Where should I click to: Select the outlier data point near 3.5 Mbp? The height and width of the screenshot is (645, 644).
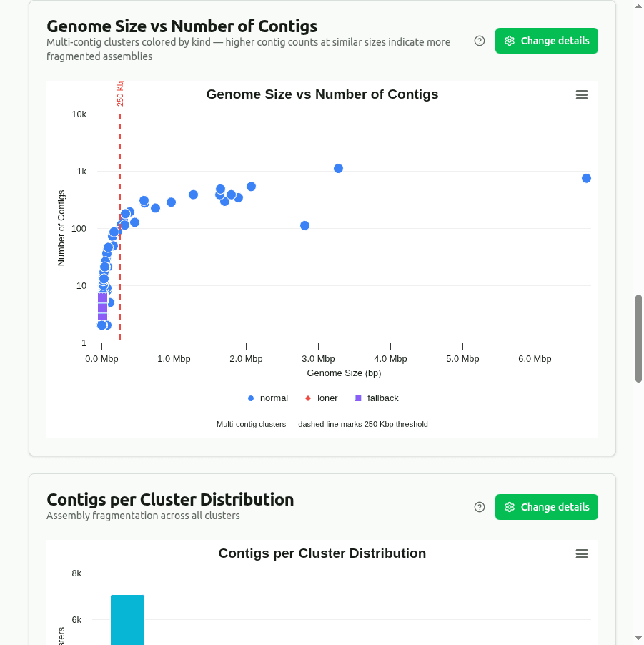(338, 168)
